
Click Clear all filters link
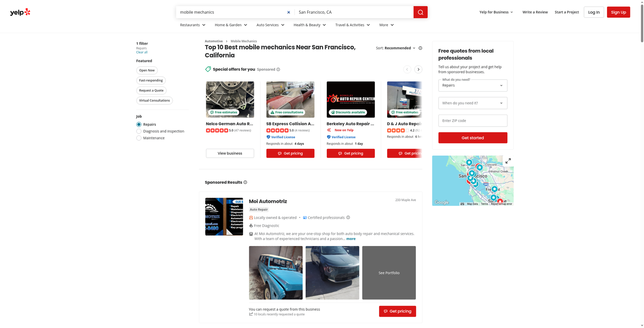[x=142, y=52]
